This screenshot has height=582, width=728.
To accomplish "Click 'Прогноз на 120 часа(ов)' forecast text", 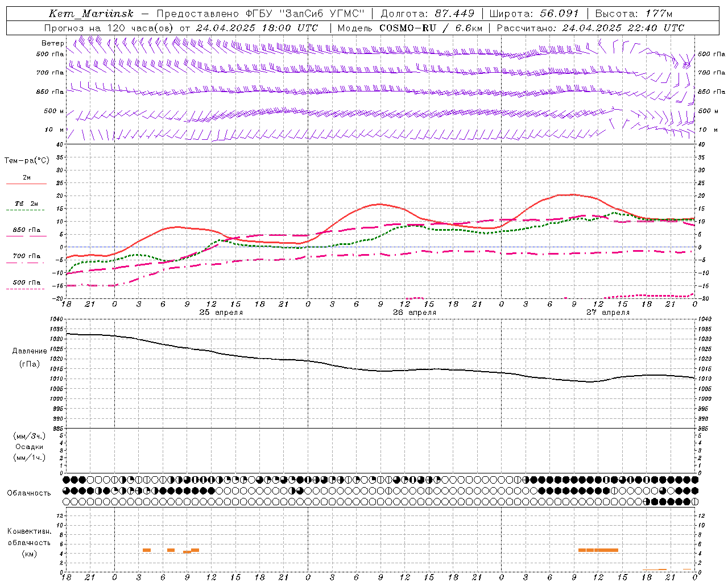I will coord(110,28).
